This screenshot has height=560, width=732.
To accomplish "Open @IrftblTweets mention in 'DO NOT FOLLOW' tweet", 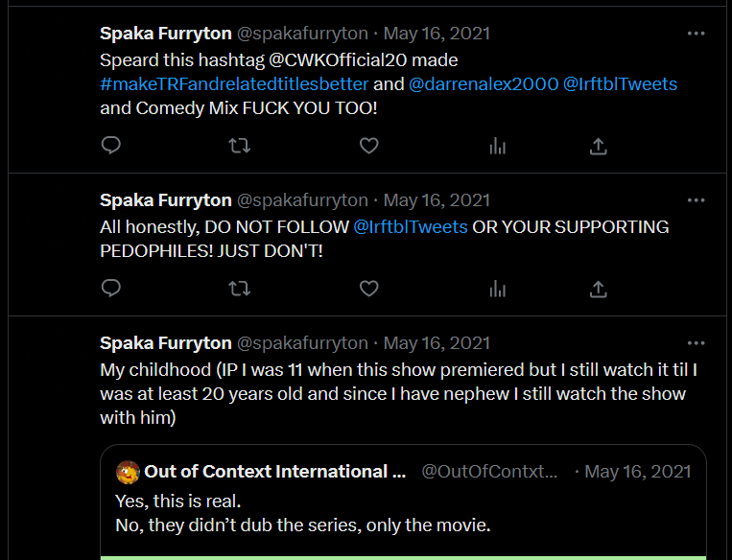I will 411,227.
